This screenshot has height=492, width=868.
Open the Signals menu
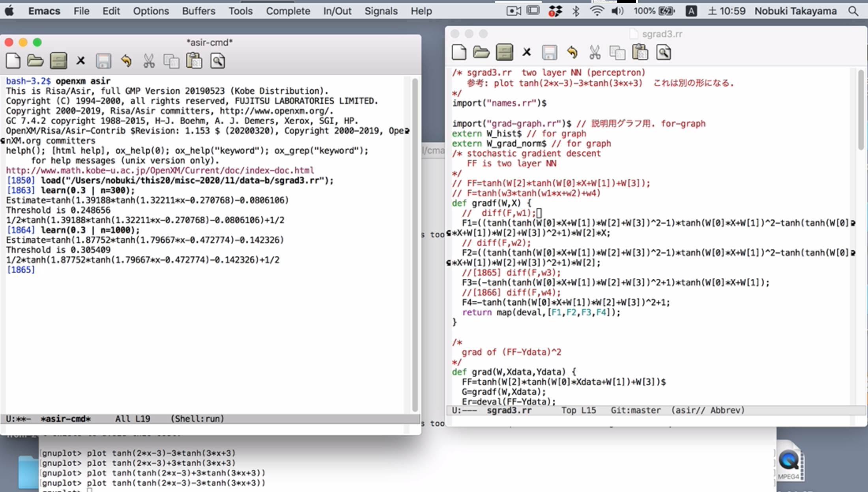(x=381, y=11)
